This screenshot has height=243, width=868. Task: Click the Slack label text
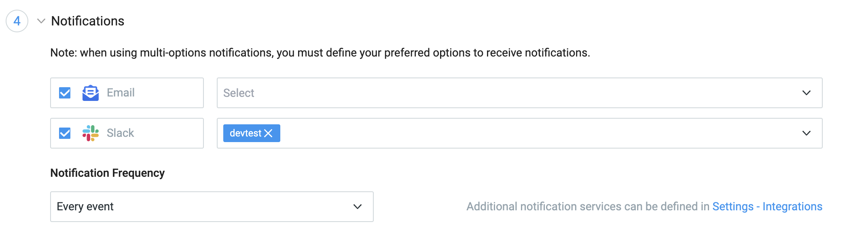coord(120,133)
